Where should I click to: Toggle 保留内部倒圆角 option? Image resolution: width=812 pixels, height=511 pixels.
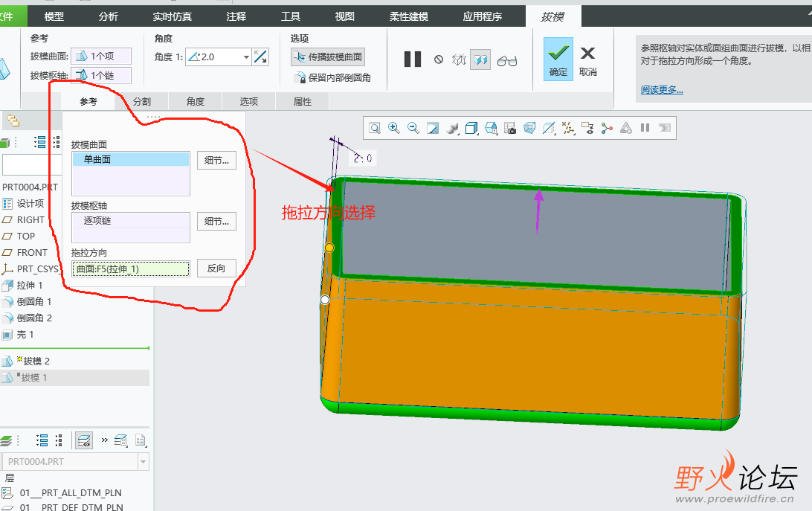[332, 77]
